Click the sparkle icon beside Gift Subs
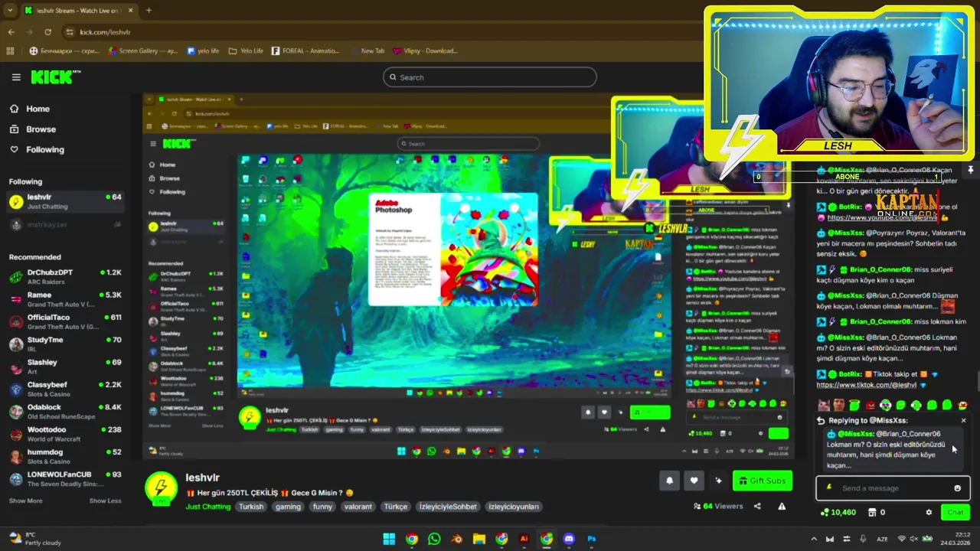The height and width of the screenshot is (551, 980). (x=718, y=481)
